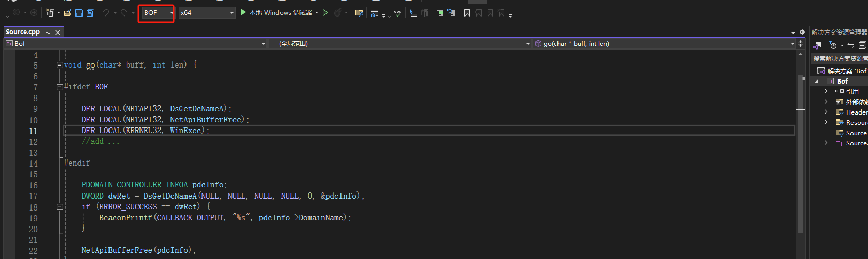This screenshot has width=868, height=259.
Task: Navigate forward with the toolbar forward arrow
Action: (34, 13)
